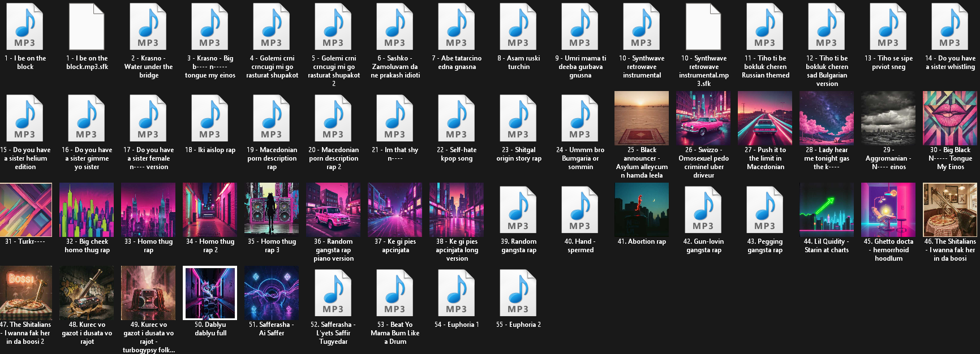The image size is (980, 354).
Task: Select MP3 '16 - Do you have a sister gimme yo sister'
Action: pos(87,119)
